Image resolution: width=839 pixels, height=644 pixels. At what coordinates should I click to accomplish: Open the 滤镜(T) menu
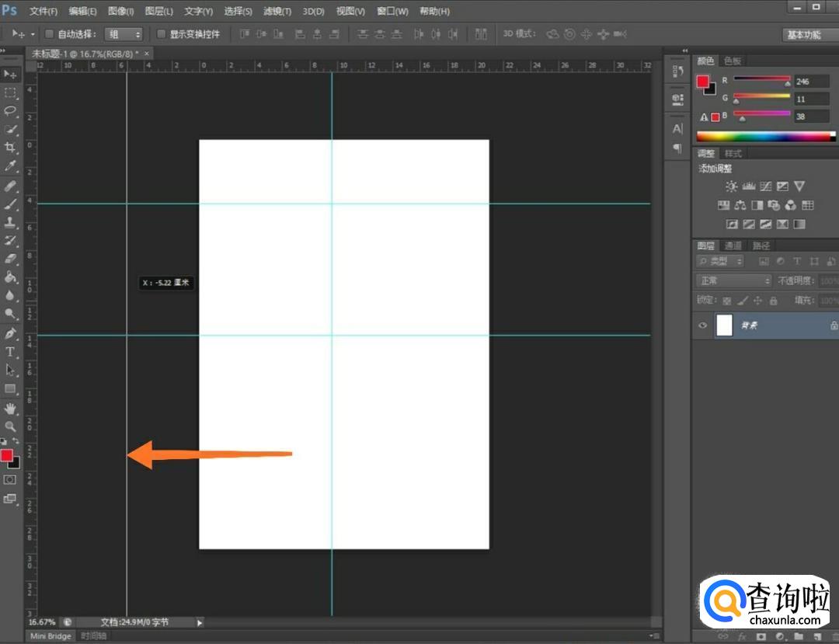pyautogui.click(x=277, y=12)
